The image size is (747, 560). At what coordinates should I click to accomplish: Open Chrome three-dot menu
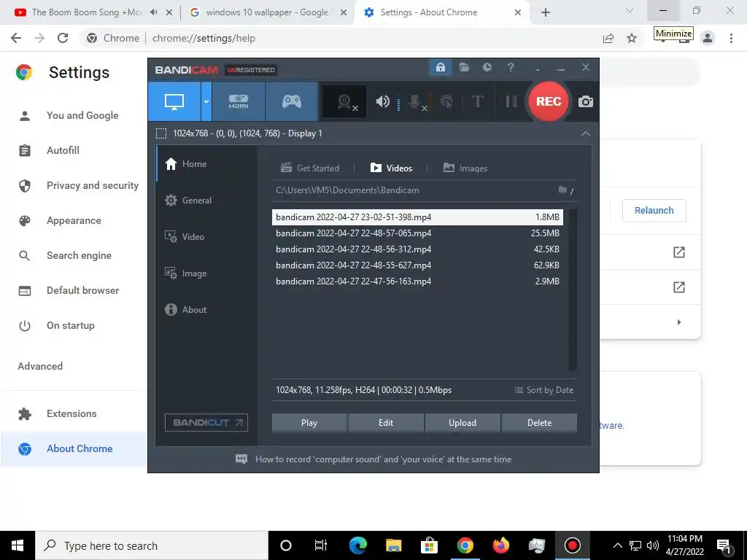click(x=731, y=38)
